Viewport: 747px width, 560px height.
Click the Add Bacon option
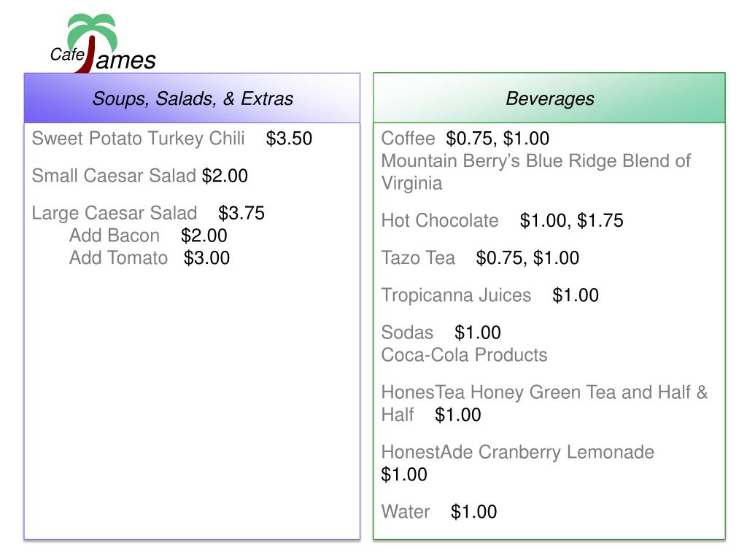(115, 236)
